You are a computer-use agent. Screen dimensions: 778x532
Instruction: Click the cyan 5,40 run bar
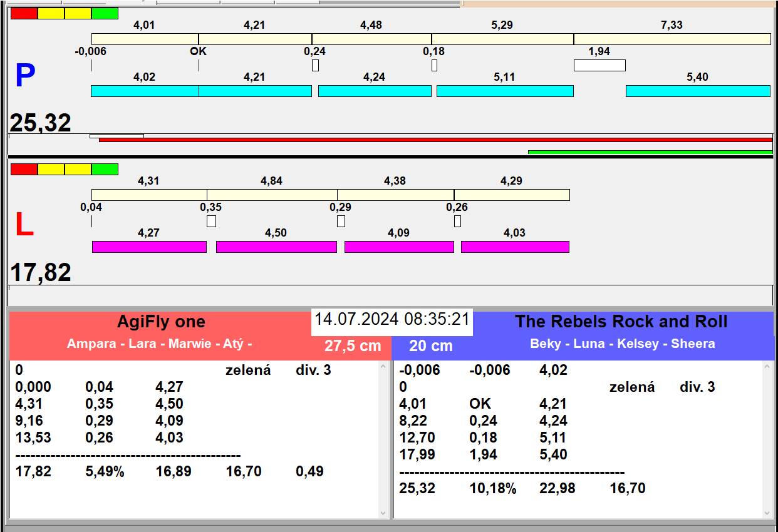pos(698,91)
